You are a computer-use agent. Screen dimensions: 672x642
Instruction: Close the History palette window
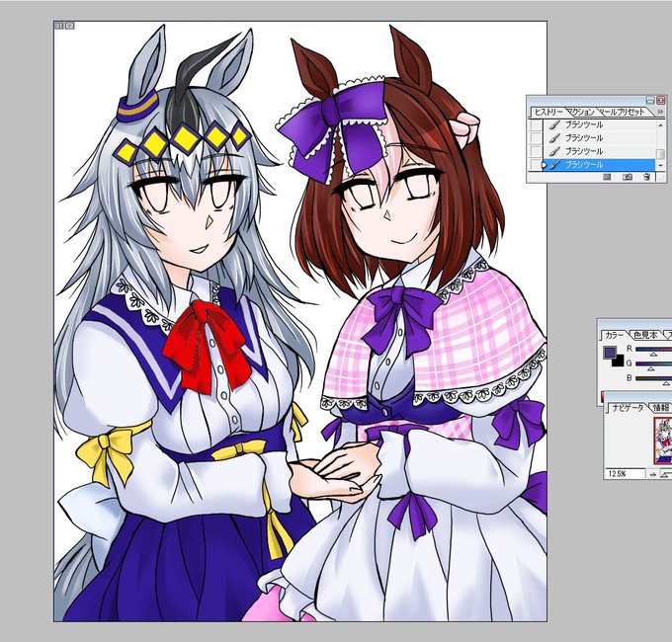(661, 100)
